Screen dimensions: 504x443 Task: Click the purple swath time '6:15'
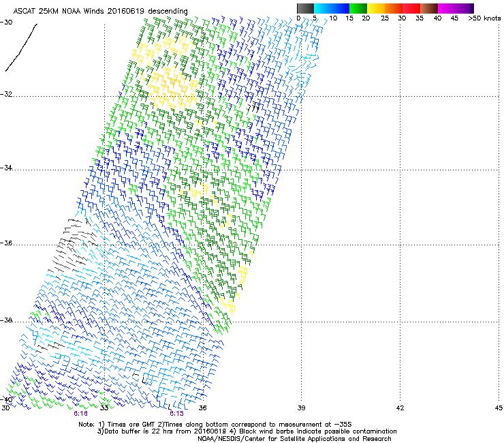pos(176,414)
